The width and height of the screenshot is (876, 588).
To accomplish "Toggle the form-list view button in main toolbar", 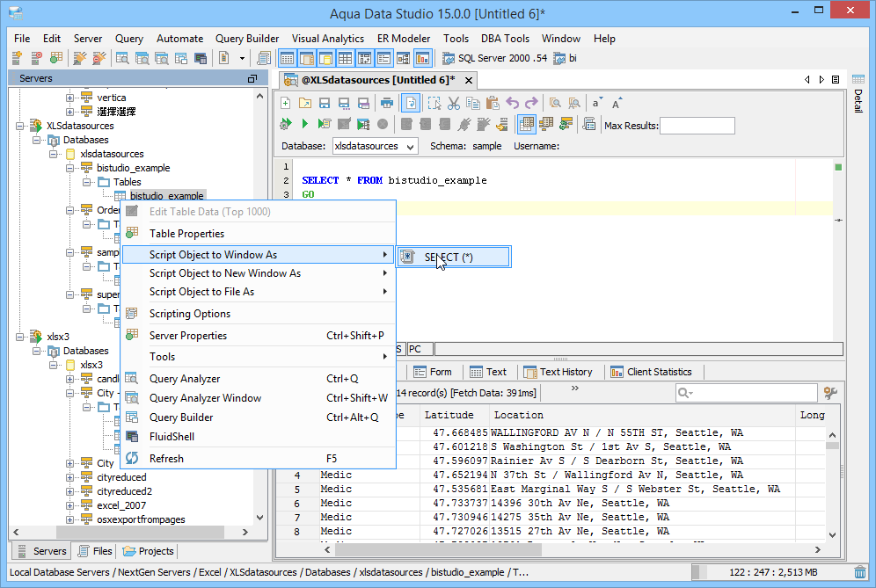I will point(383,58).
